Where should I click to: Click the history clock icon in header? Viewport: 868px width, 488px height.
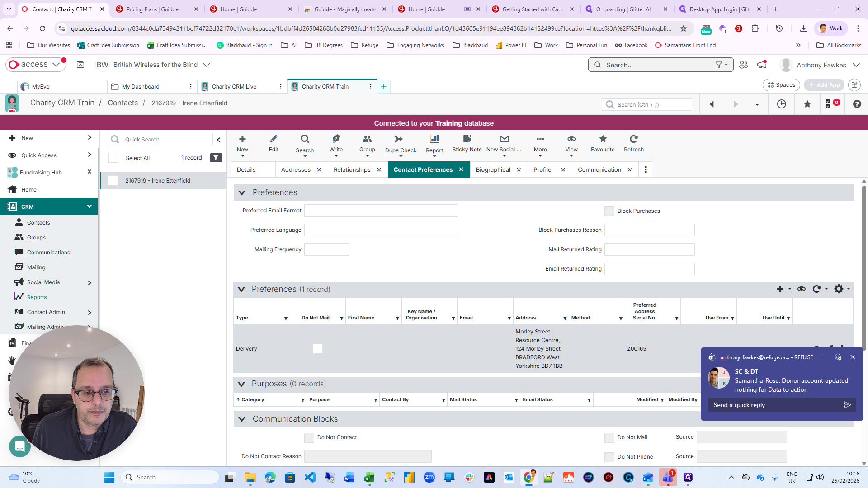point(781,104)
